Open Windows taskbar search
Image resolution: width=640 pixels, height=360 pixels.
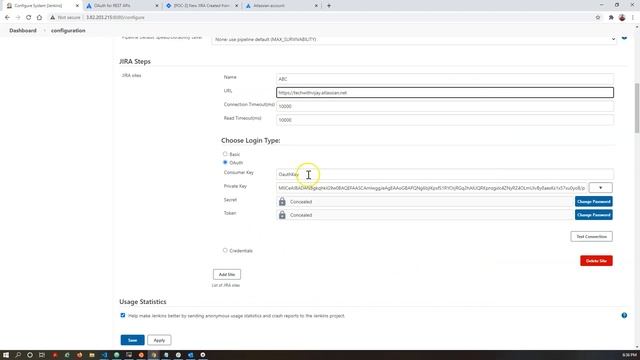point(18,355)
